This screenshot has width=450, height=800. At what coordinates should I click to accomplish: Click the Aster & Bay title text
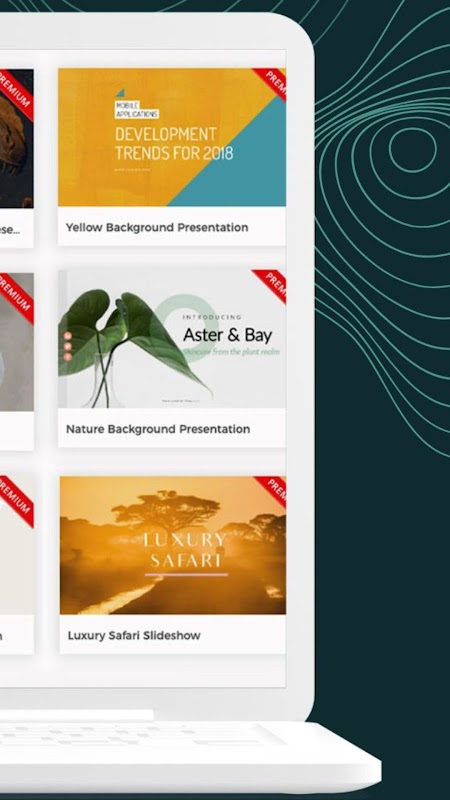click(228, 335)
